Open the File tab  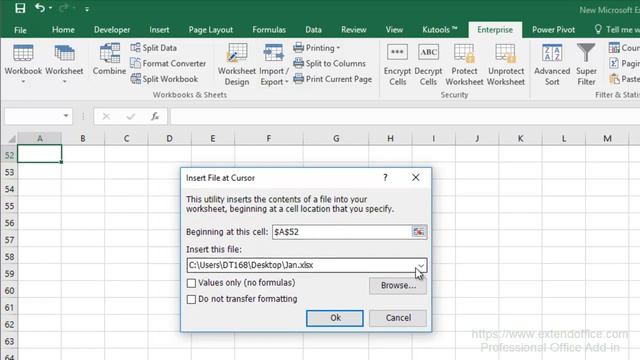[x=20, y=30]
